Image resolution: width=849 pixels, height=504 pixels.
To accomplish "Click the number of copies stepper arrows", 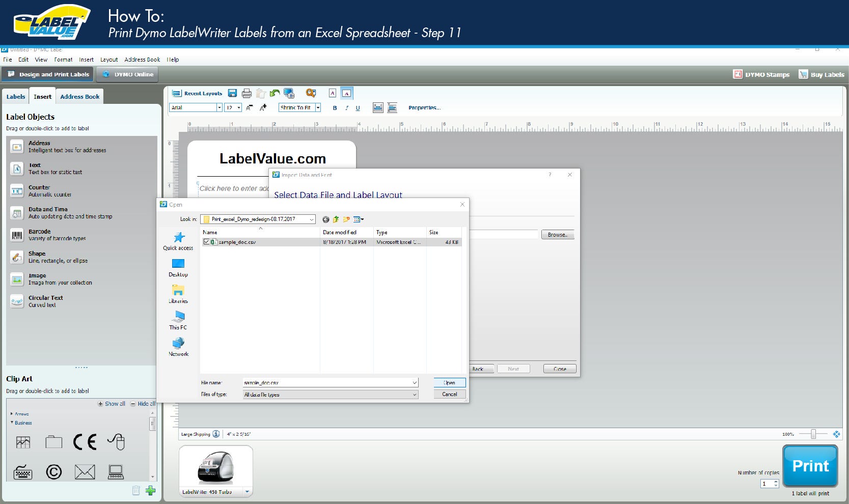I will tap(776, 484).
